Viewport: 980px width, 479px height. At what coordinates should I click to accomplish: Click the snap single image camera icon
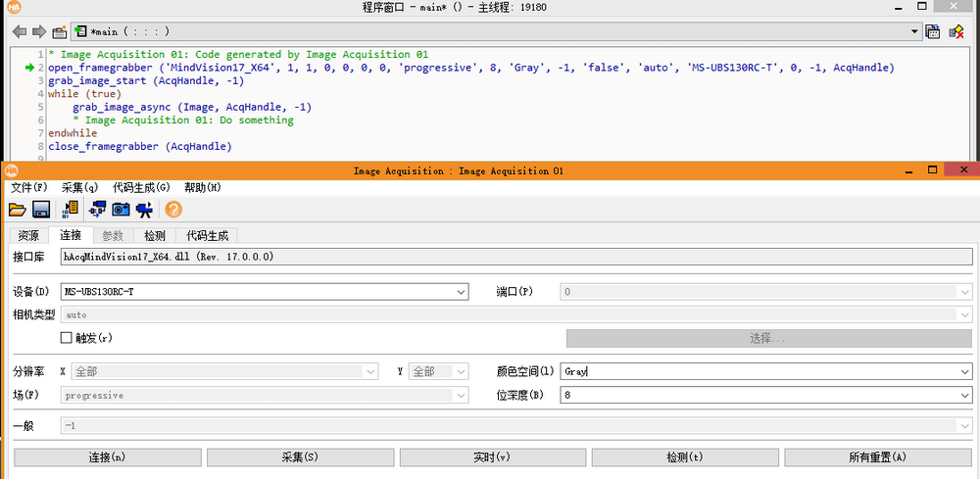click(x=121, y=209)
